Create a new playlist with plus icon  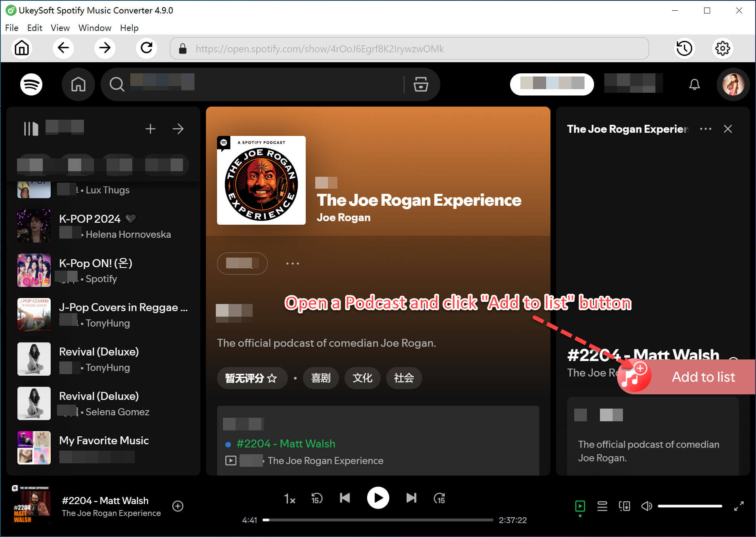(x=150, y=129)
